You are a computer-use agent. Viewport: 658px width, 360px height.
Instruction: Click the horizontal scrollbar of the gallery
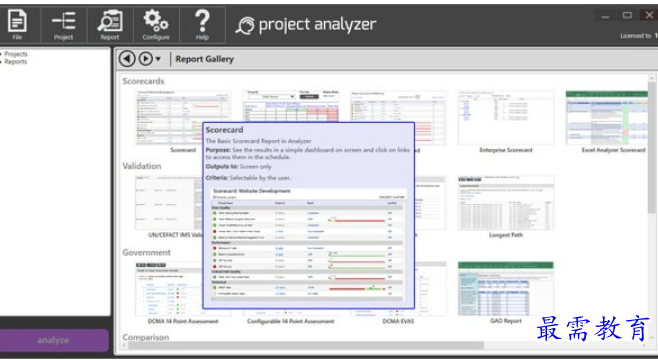306,345
